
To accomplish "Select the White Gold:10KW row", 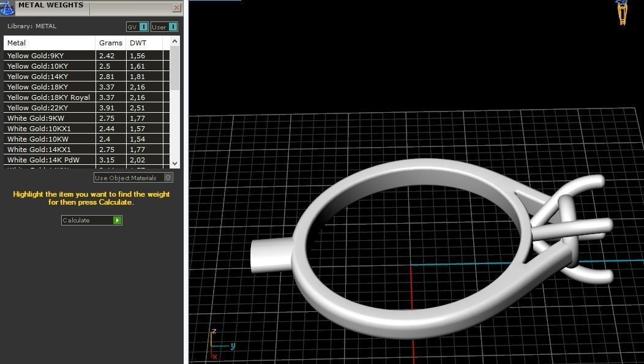I will point(87,139).
